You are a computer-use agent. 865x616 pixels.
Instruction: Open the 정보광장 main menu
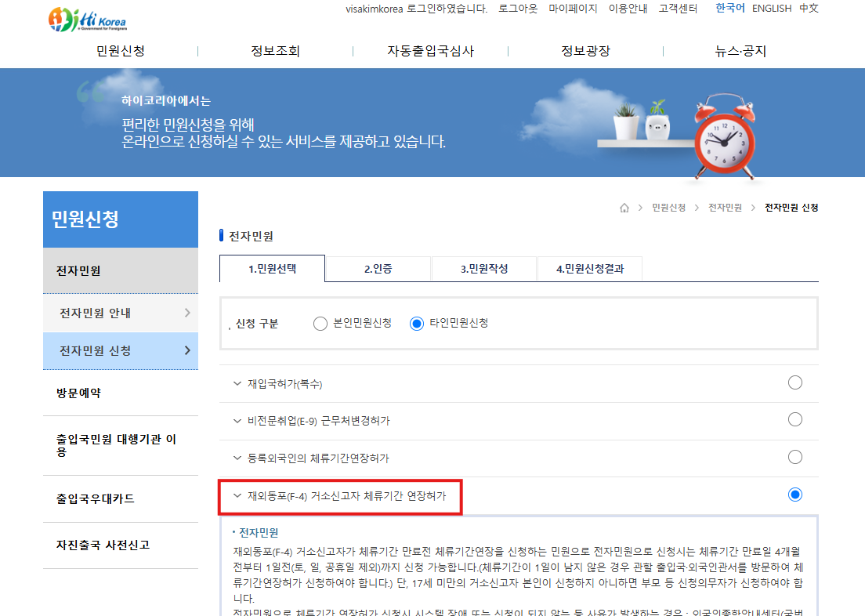click(x=586, y=51)
